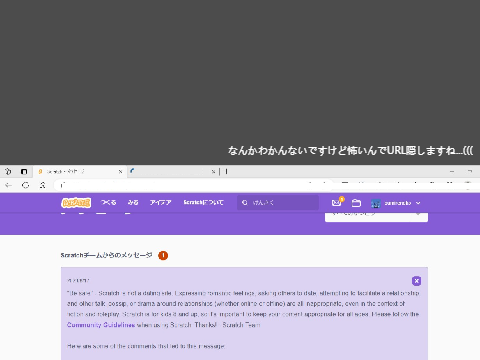Image resolution: width=480 pixels, height=360 pixels.
Task: Open the みる (Explore) menu item
Action: (133, 202)
